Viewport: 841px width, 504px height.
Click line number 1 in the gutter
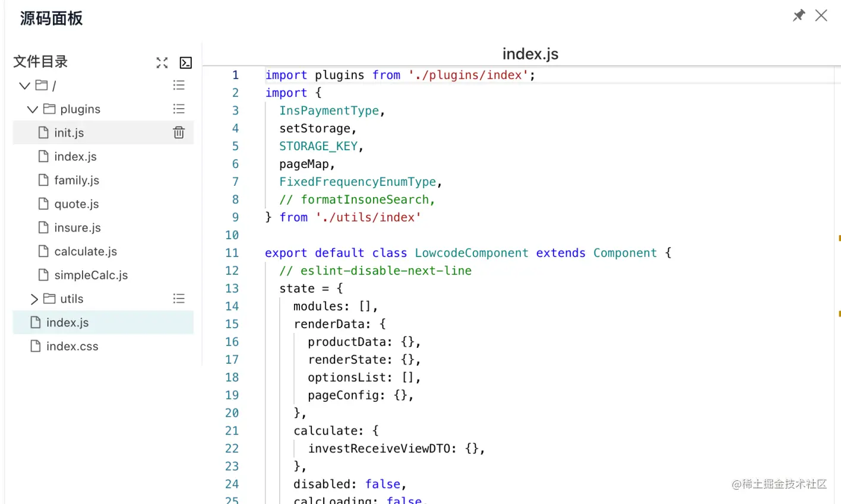(235, 75)
